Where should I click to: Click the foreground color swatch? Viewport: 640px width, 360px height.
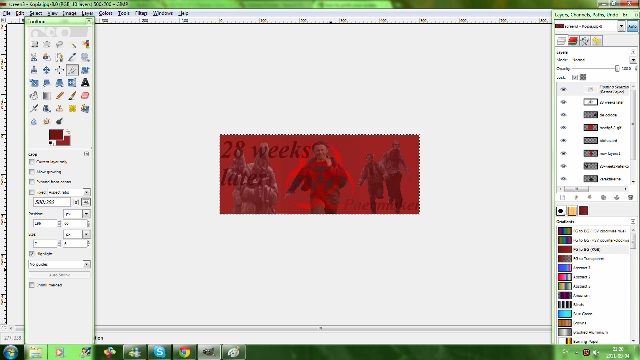tap(56, 134)
